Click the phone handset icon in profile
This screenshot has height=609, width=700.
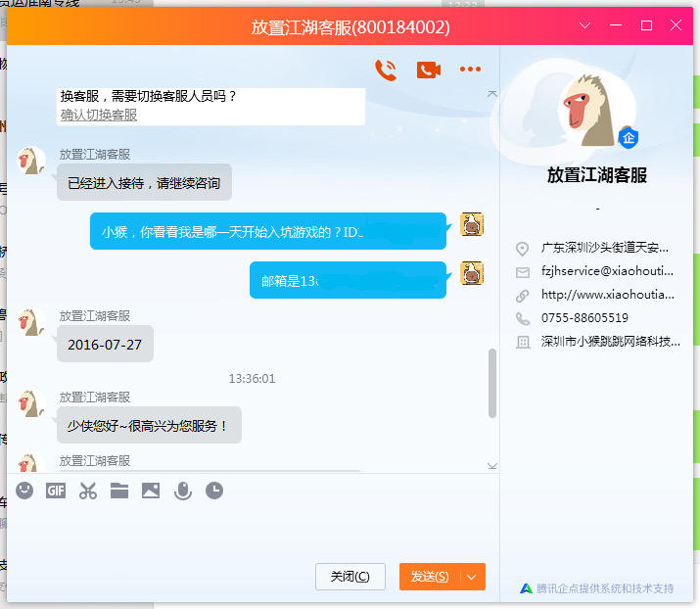(523, 319)
